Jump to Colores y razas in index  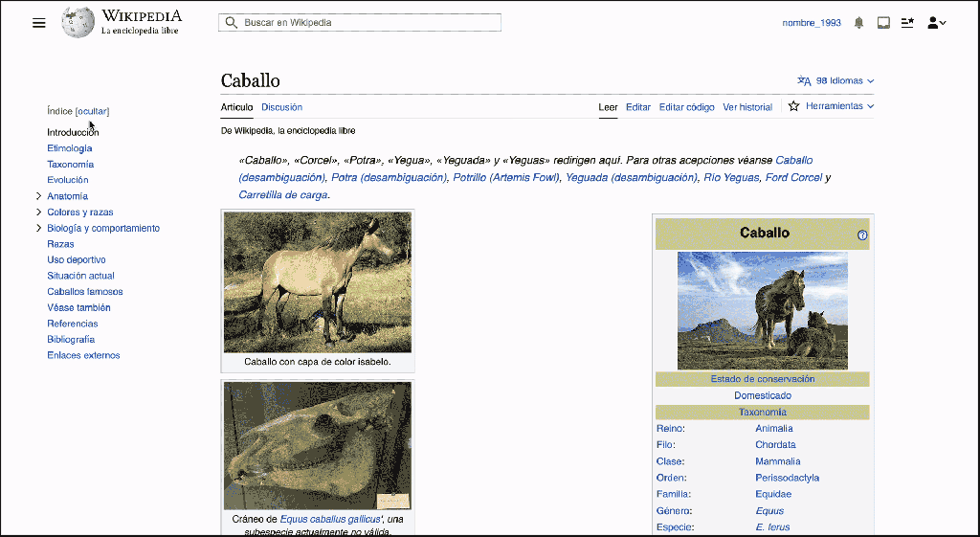80,212
